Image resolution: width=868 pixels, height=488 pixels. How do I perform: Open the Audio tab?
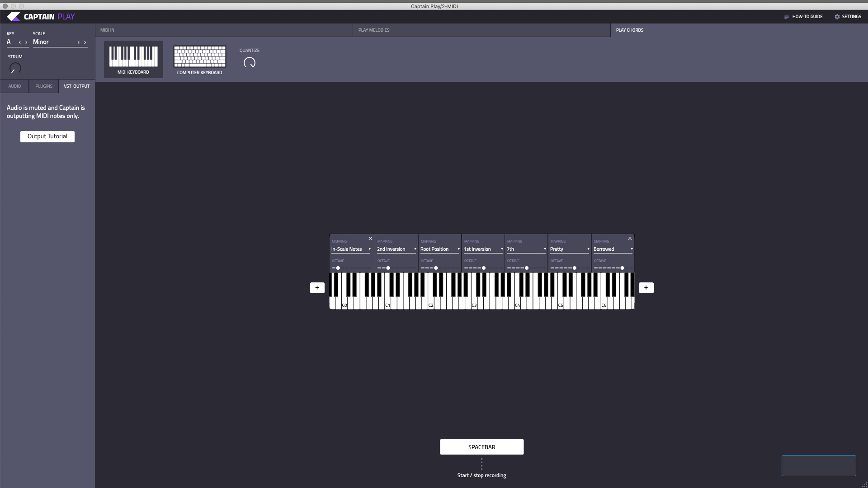(x=14, y=86)
